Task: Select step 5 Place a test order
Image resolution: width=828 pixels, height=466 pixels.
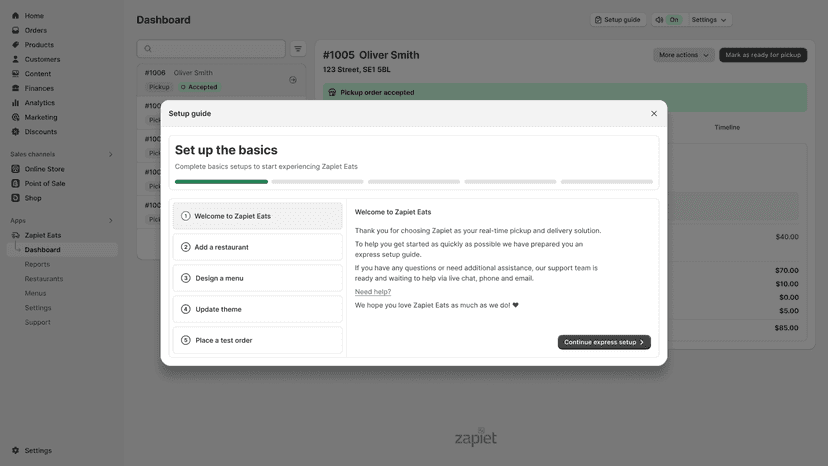Action: click(257, 340)
